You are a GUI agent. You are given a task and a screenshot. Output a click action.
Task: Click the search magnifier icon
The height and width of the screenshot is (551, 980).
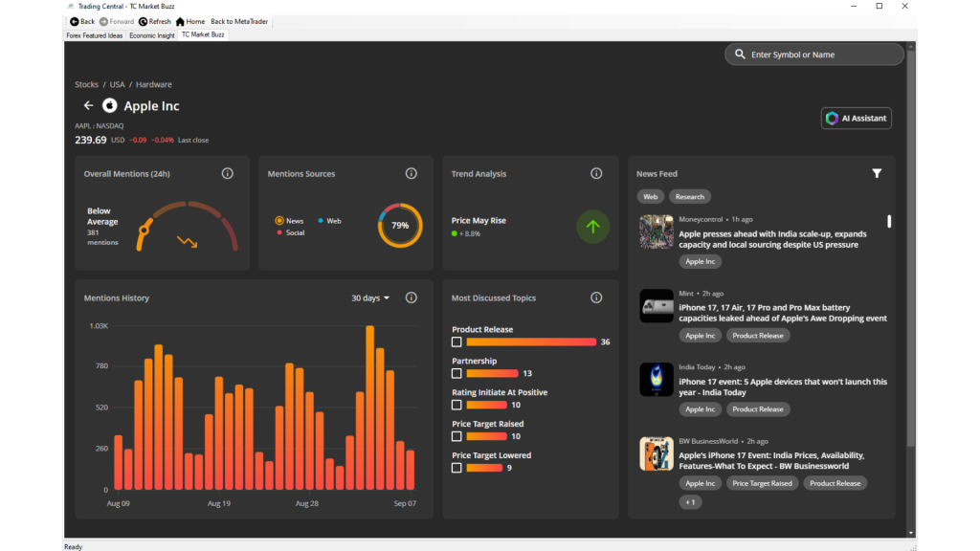click(740, 55)
